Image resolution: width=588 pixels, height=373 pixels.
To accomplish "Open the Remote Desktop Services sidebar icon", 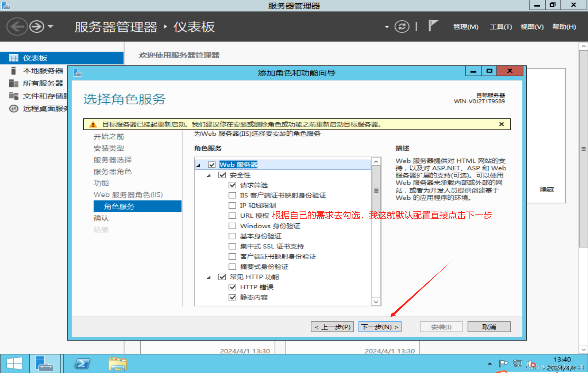I will click(13, 109).
